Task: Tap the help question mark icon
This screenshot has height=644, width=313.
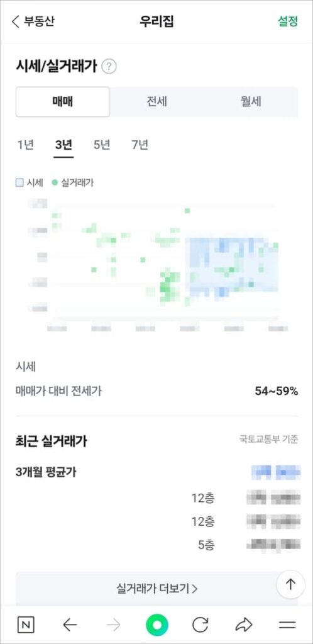Action: click(x=109, y=66)
